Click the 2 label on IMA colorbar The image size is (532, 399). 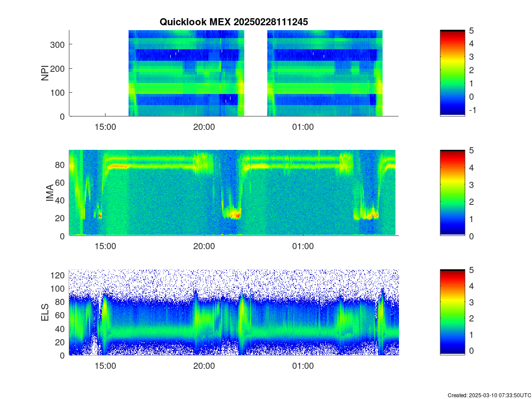[x=472, y=202]
